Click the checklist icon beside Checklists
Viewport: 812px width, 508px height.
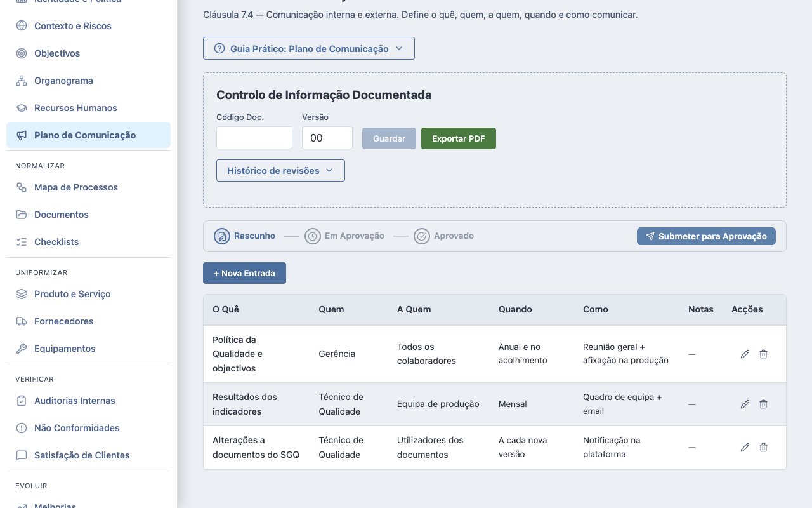coord(22,242)
